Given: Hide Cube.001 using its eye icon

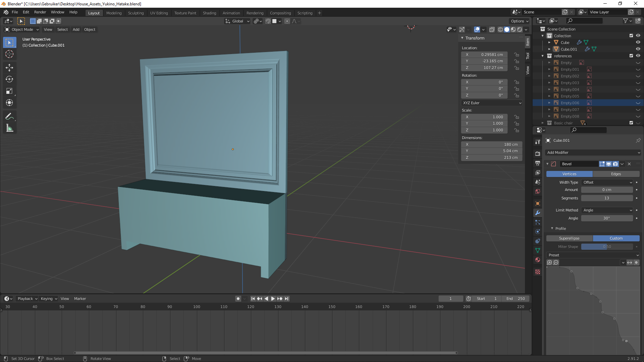Looking at the screenshot, I should coord(638,49).
